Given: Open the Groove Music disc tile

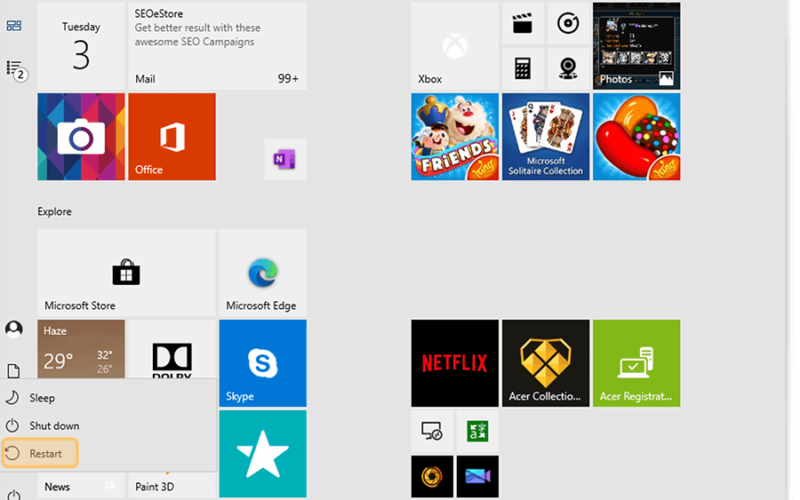Looking at the screenshot, I should pyautogui.click(x=568, y=23).
